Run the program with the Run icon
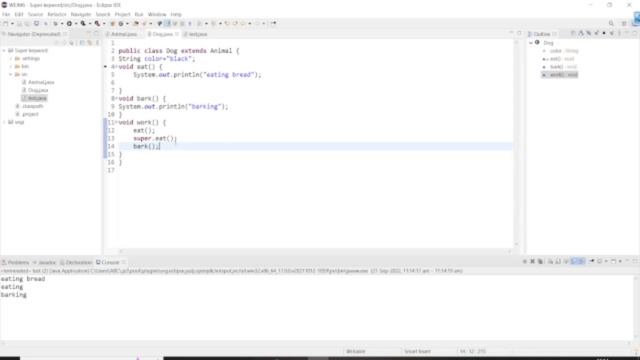 pos(69,24)
